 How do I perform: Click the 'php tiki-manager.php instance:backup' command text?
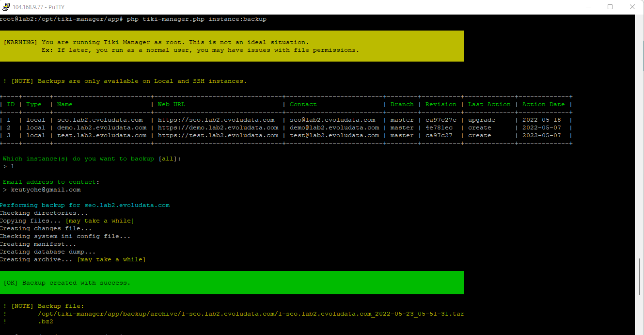click(197, 19)
